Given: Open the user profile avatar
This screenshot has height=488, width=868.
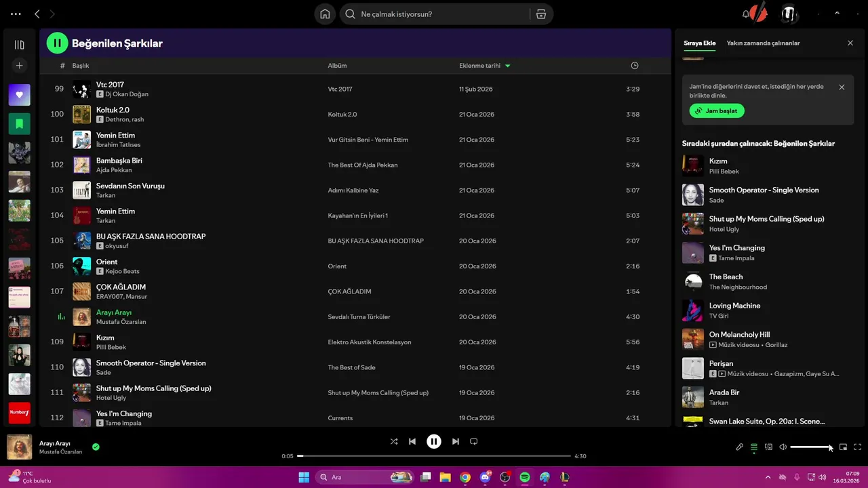Looking at the screenshot, I should coord(789,14).
